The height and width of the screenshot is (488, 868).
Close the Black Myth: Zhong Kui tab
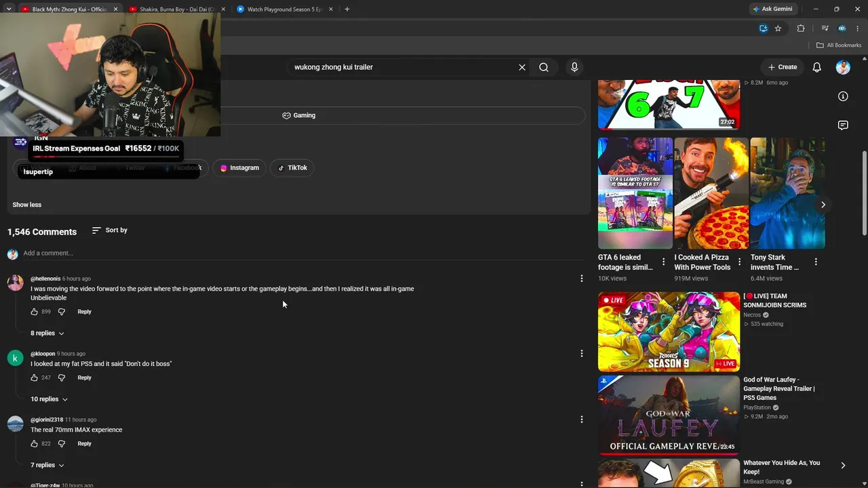tap(115, 9)
